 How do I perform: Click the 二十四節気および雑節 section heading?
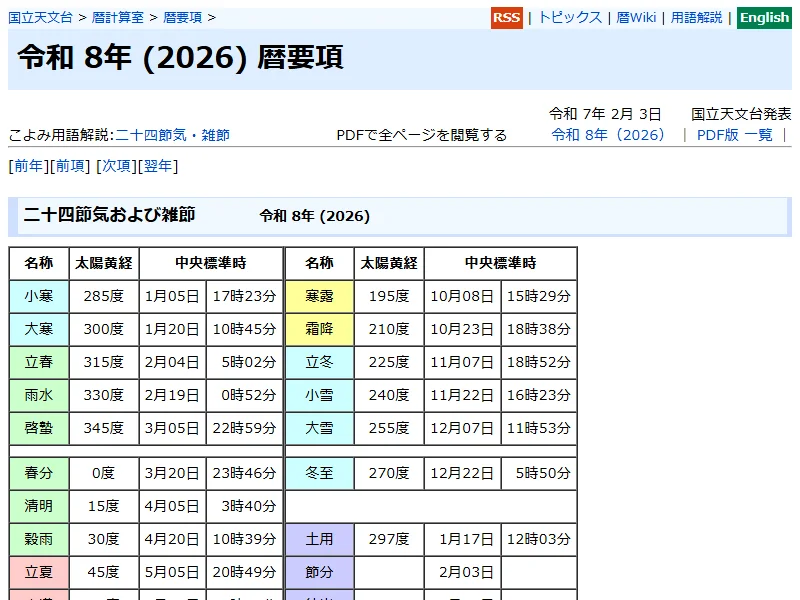point(109,215)
